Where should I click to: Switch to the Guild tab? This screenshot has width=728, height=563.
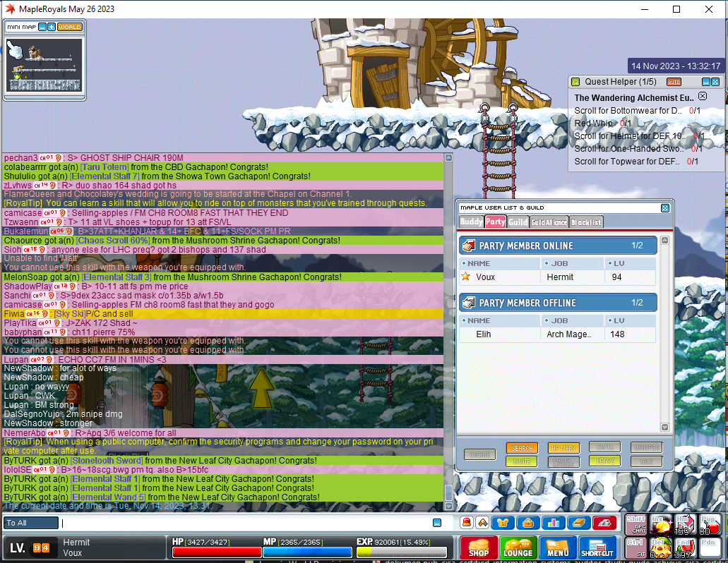point(518,222)
